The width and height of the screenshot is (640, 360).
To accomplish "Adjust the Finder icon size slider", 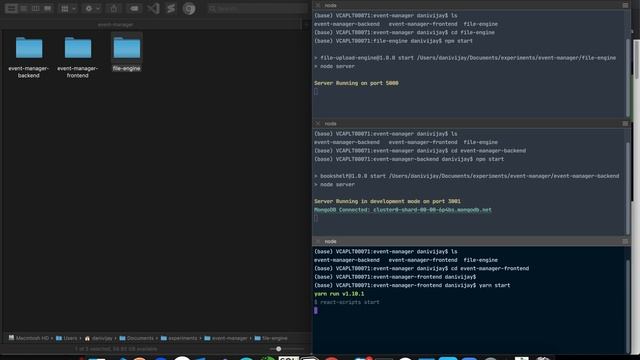I will (278, 349).
